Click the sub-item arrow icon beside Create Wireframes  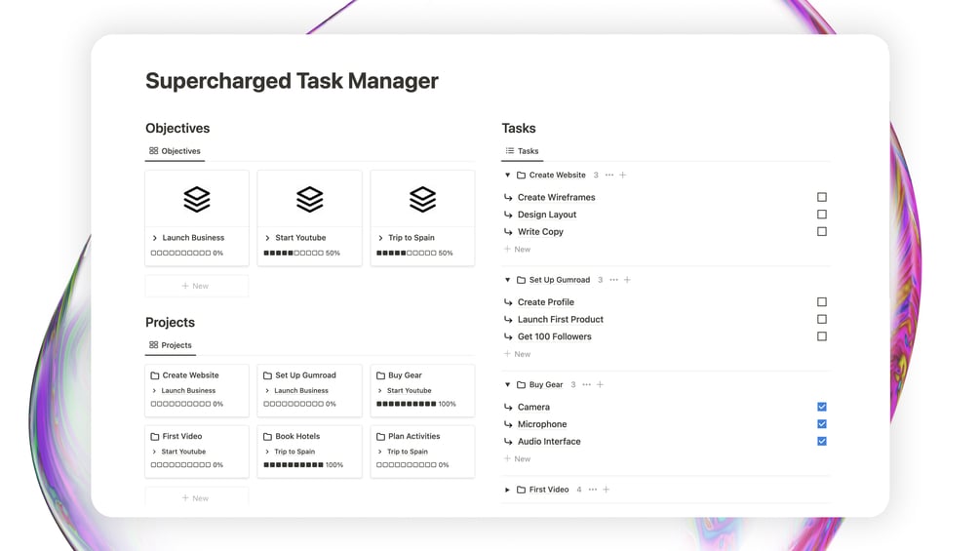coord(508,197)
